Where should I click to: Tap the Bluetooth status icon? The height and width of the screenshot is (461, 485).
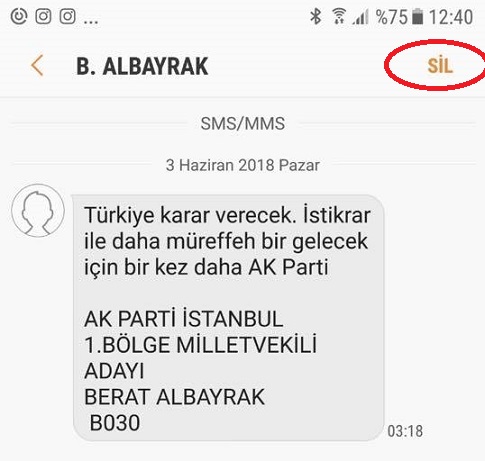point(315,16)
